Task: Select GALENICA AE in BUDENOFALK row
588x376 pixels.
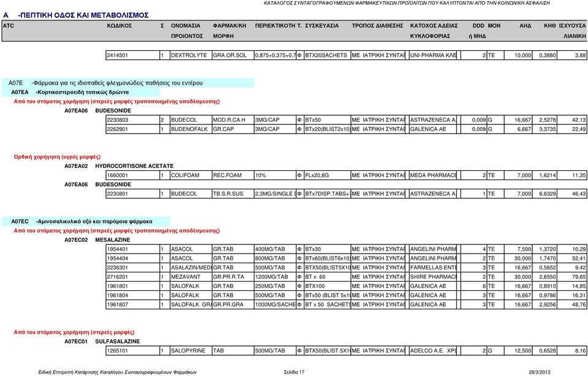Action: pos(433,129)
